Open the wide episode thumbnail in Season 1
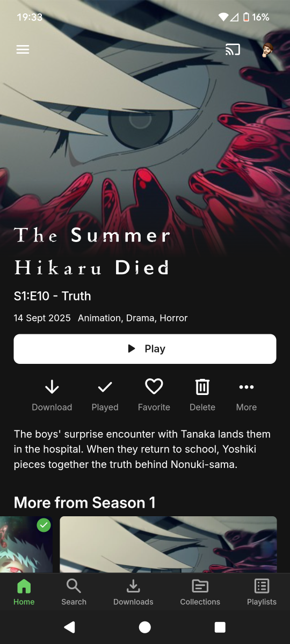Image resolution: width=290 pixels, height=644 pixels. pos(169,544)
